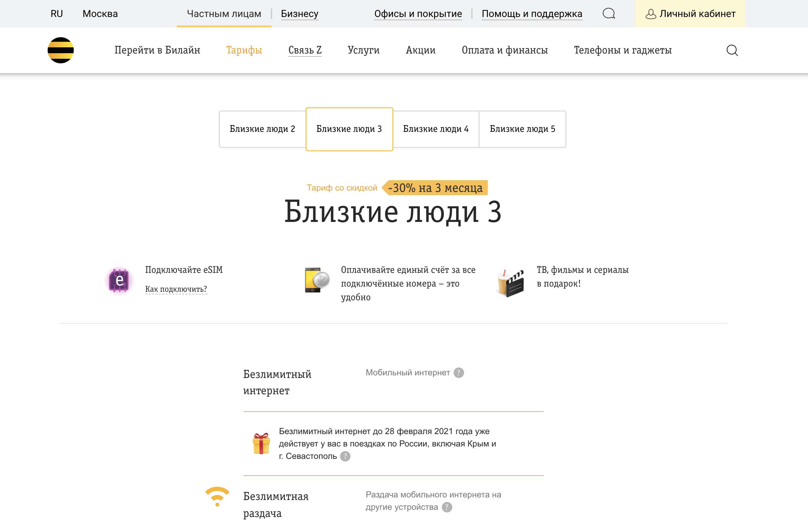Open search using the magnifier icon

pyautogui.click(x=732, y=50)
